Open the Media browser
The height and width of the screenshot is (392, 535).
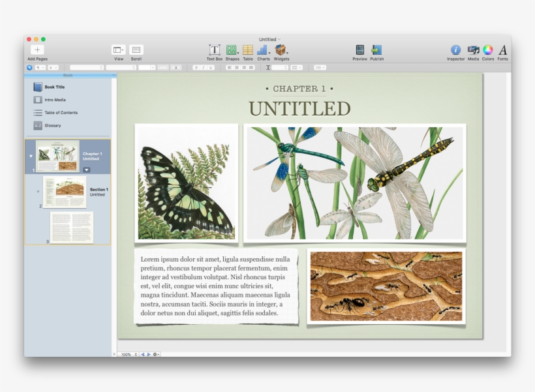click(x=471, y=49)
